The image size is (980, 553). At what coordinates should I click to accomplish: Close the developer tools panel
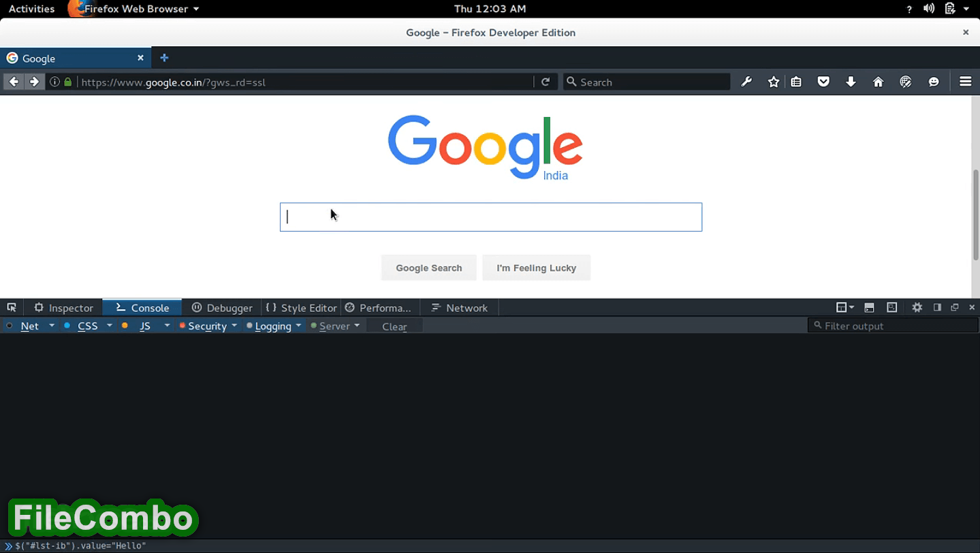(972, 308)
